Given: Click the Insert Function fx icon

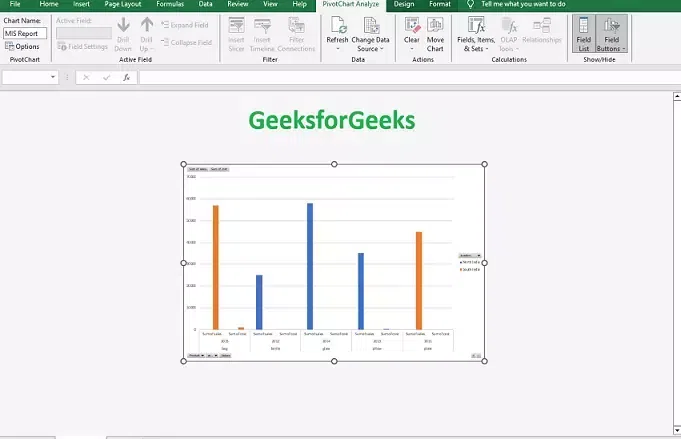Looking at the screenshot, I should (x=126, y=77).
